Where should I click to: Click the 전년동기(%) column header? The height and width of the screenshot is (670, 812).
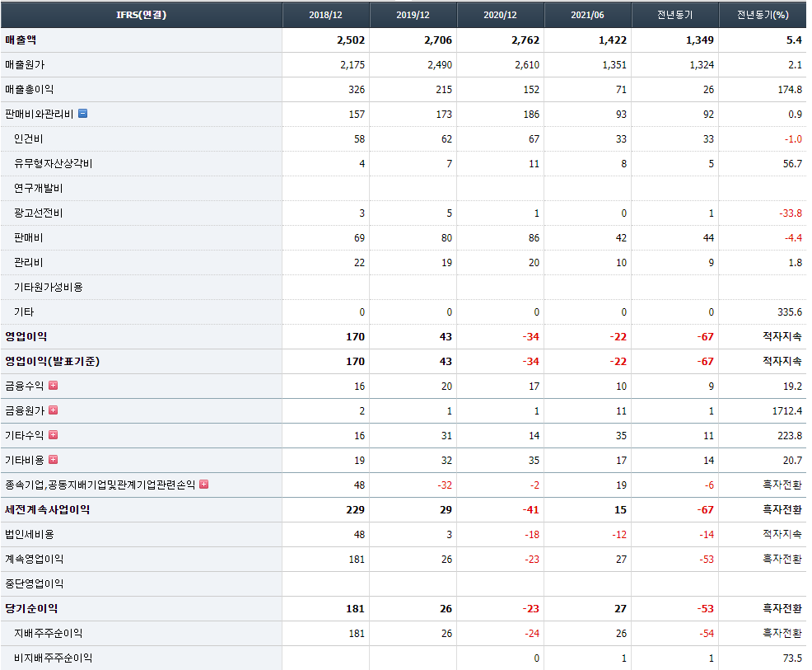(763, 15)
